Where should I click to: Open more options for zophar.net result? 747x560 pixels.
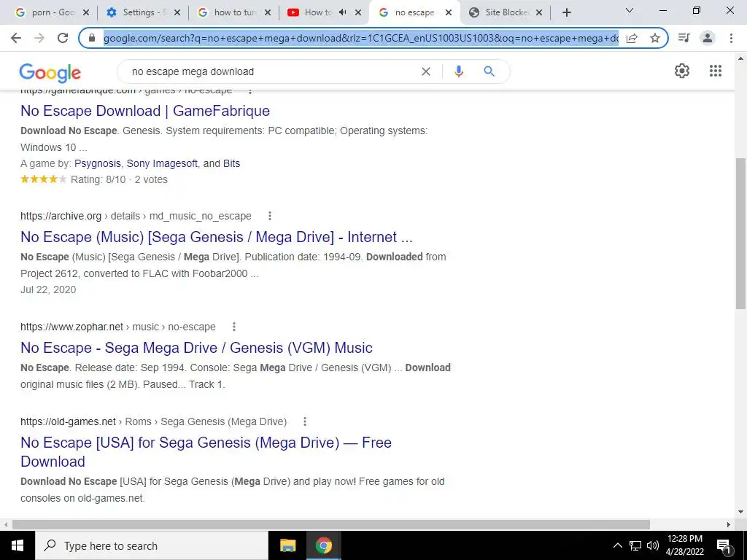point(234,327)
